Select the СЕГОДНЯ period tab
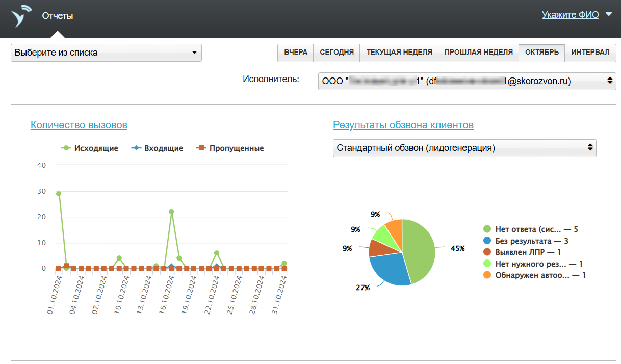Image resolution: width=621 pixels, height=364 pixels. coord(337,53)
